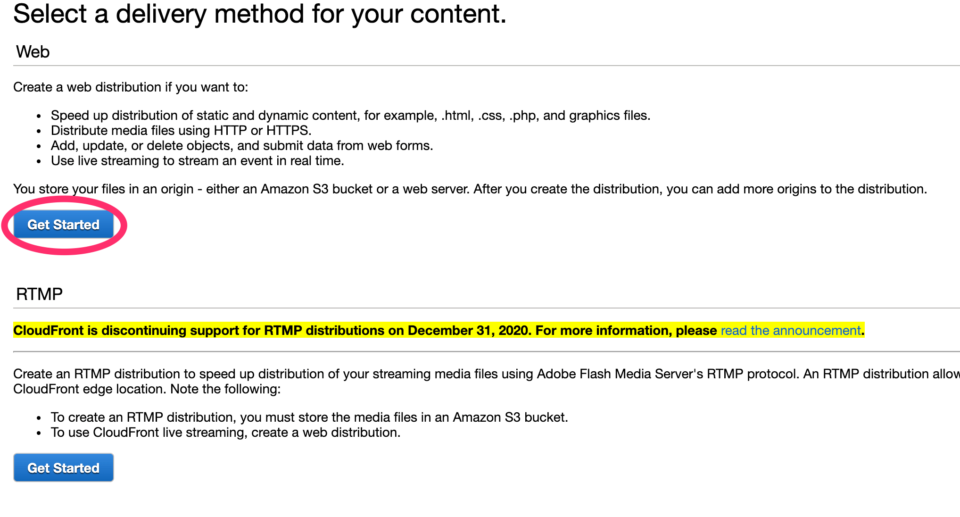Click the "Web" section heading

33,51
